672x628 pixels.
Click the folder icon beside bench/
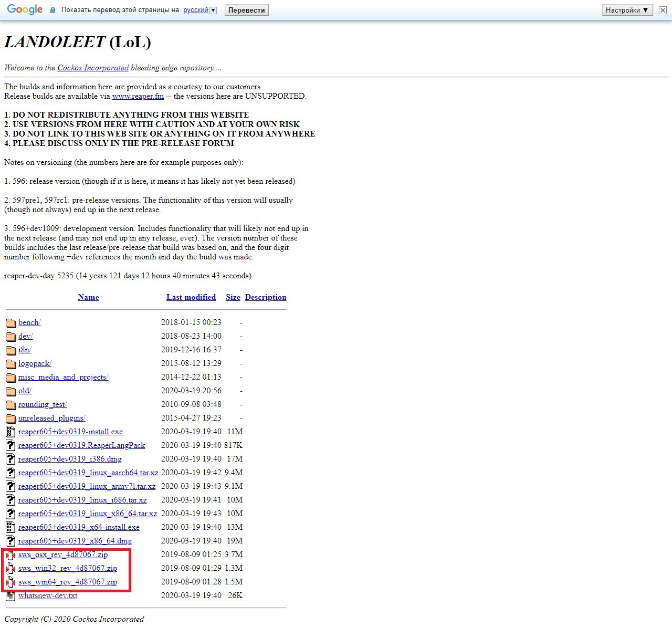[x=10, y=323]
